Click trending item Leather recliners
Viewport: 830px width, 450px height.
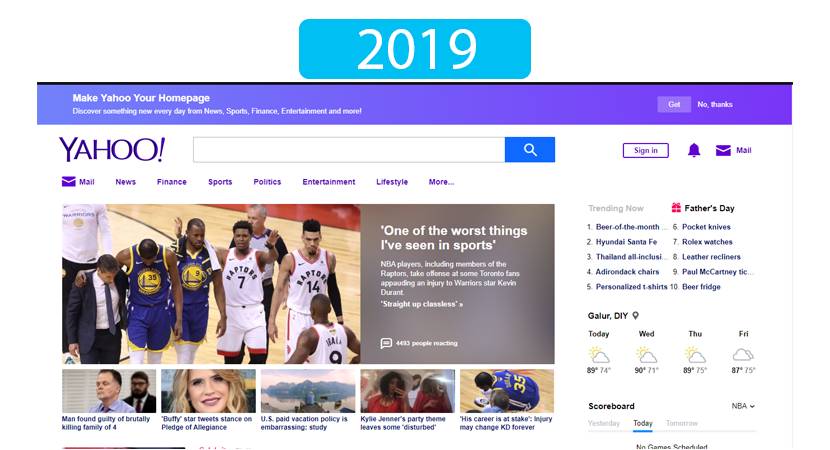711,257
